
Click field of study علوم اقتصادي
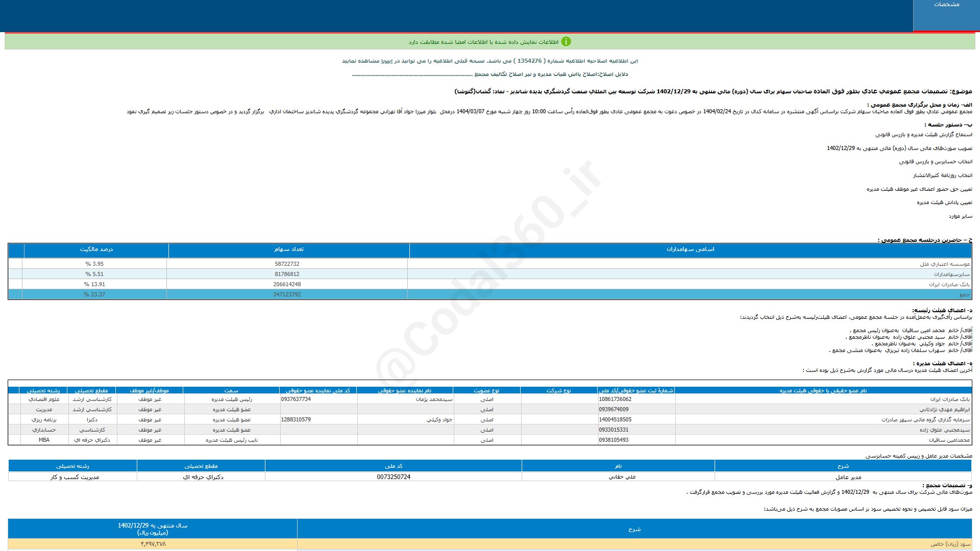click(44, 399)
